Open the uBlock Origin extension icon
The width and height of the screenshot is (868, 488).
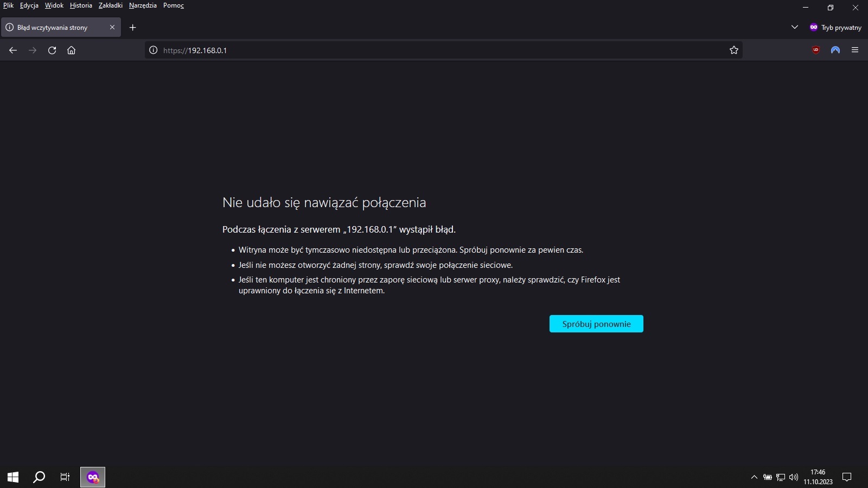[x=816, y=50]
